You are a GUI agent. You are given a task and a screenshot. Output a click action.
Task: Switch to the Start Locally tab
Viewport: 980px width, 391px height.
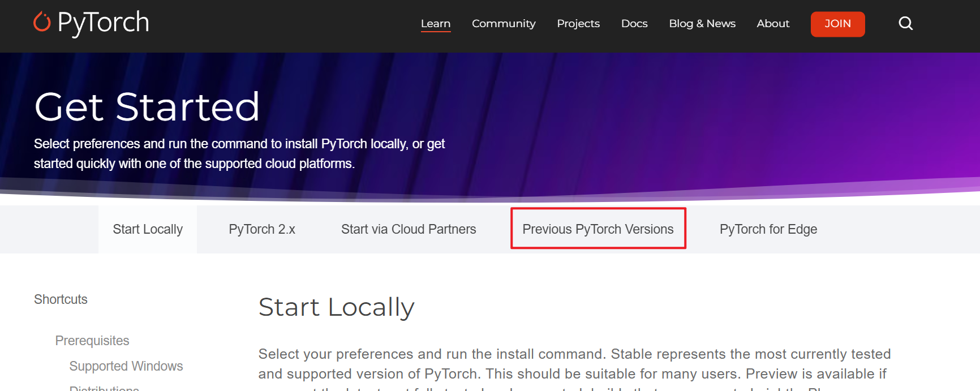148,229
